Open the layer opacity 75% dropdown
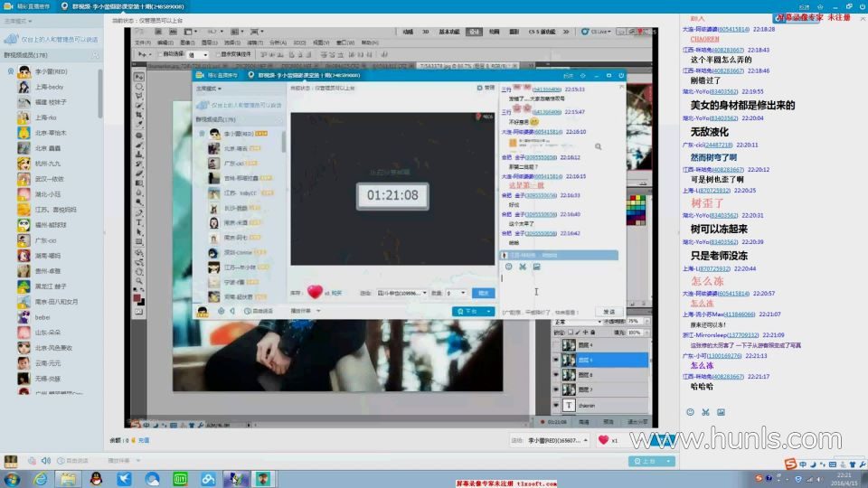Image resolution: width=868 pixels, height=488 pixels. (x=647, y=322)
